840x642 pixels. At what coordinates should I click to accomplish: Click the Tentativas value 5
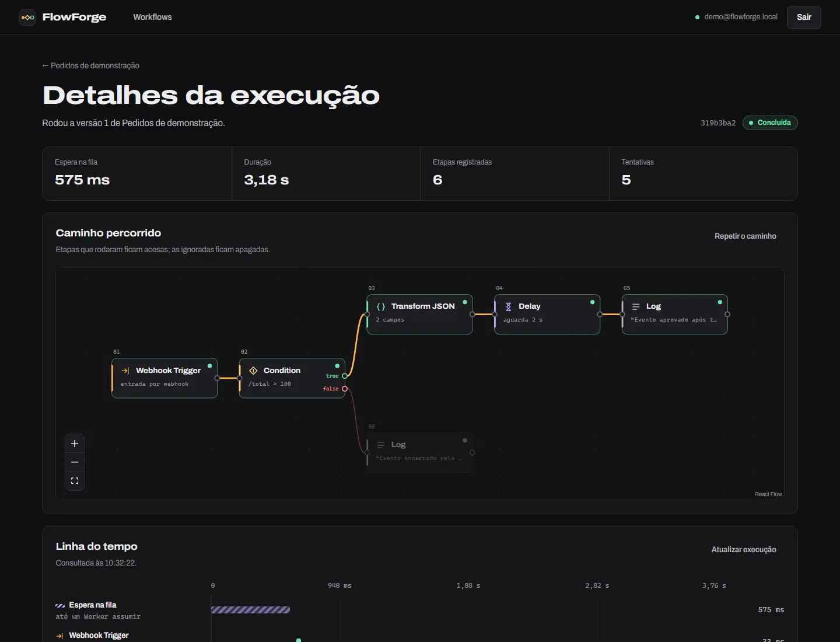click(626, 180)
